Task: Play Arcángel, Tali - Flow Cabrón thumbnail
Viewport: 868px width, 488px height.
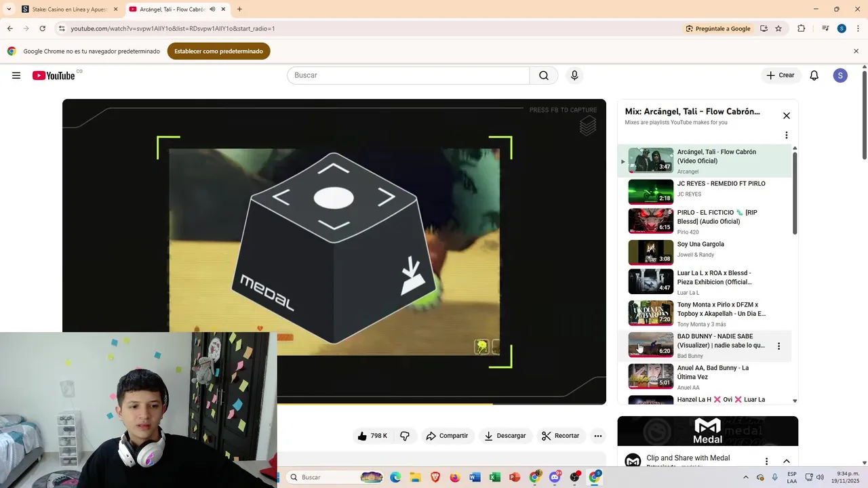Action: [651, 161]
